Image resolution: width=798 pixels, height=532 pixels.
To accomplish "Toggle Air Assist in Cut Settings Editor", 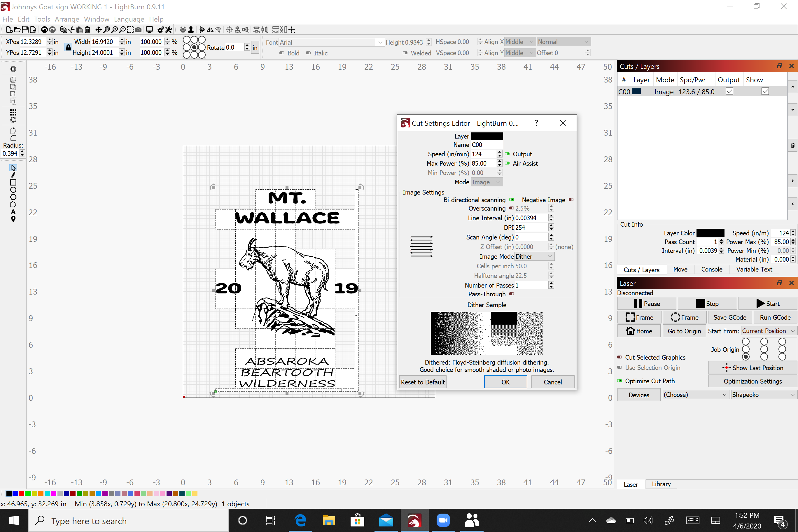I will pos(507,164).
